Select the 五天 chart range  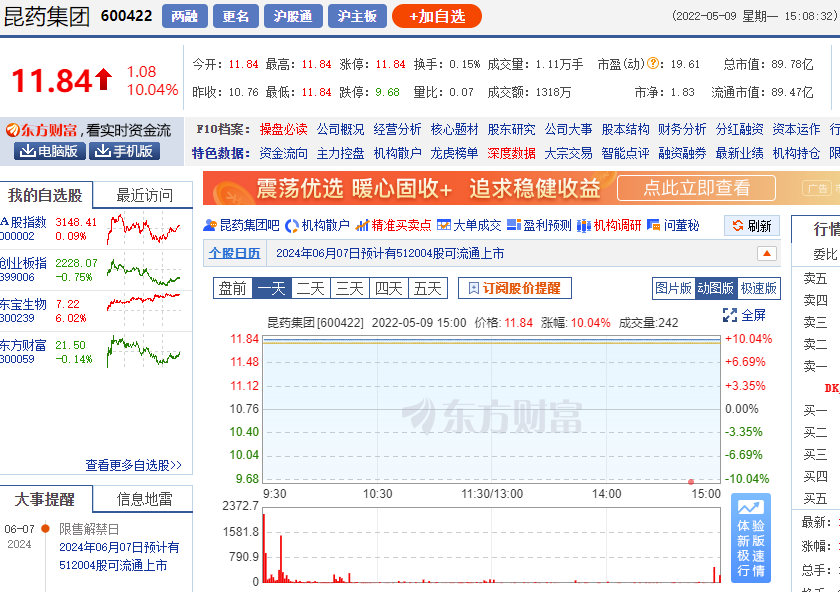pyautogui.click(x=428, y=288)
